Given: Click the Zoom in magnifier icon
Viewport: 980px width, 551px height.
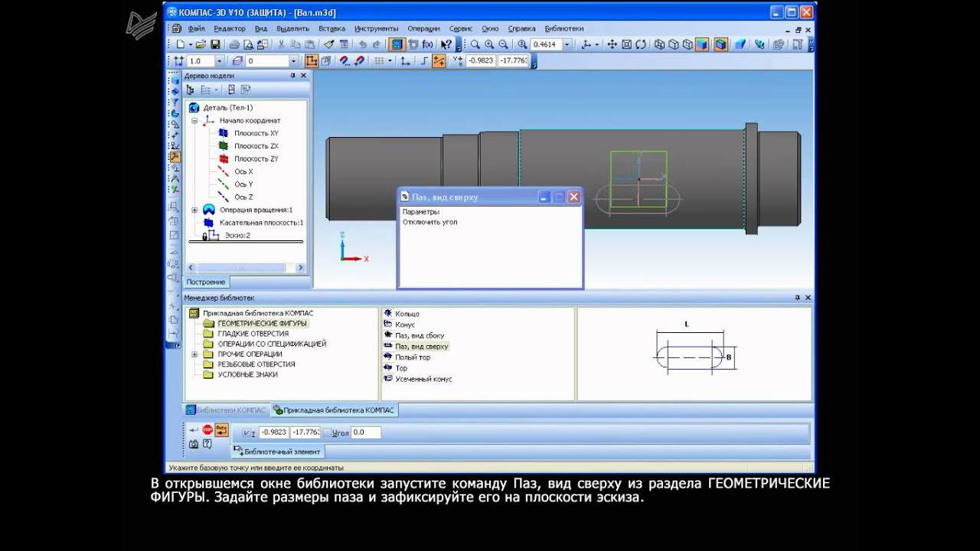Looking at the screenshot, I should 489,44.
